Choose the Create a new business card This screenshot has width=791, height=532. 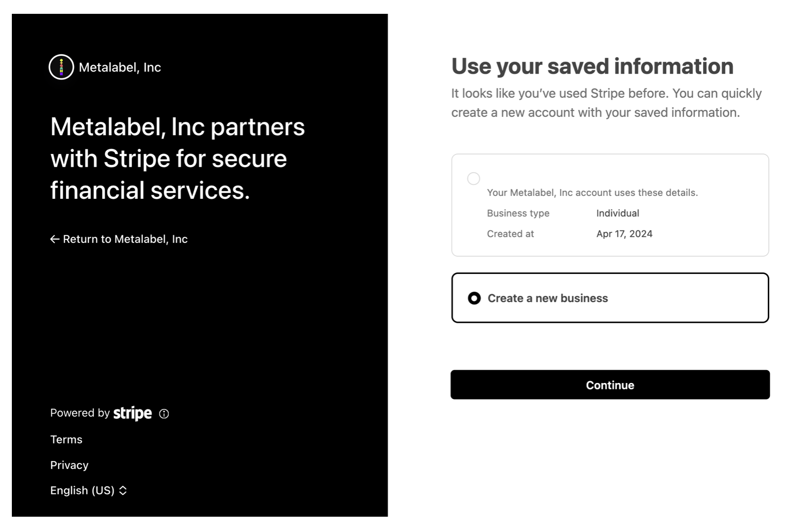pyautogui.click(x=610, y=298)
